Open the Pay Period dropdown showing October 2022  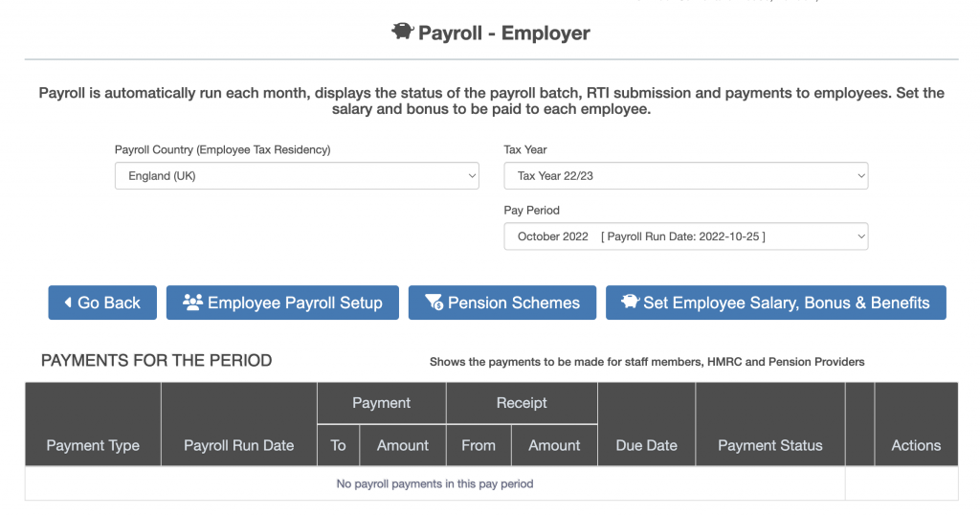tap(685, 236)
